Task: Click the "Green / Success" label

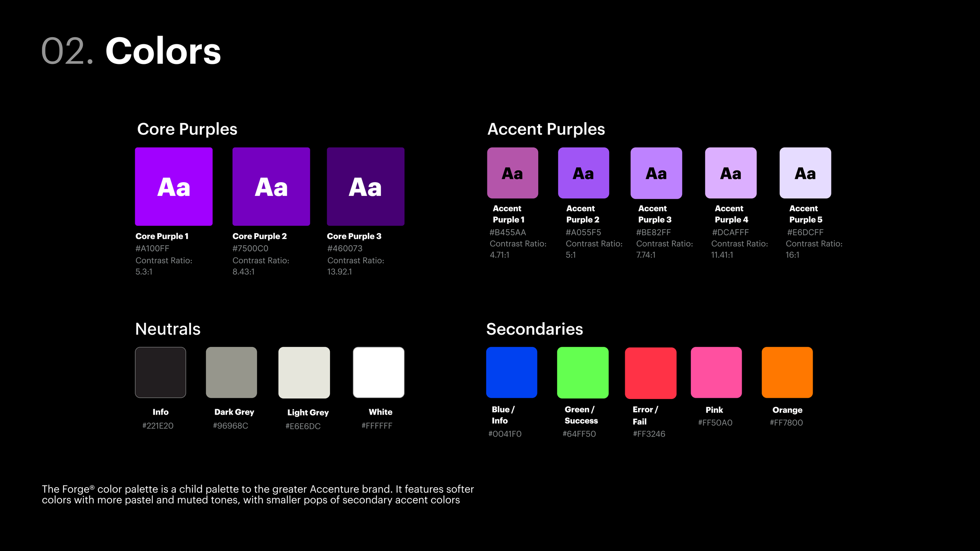Action: (x=581, y=415)
